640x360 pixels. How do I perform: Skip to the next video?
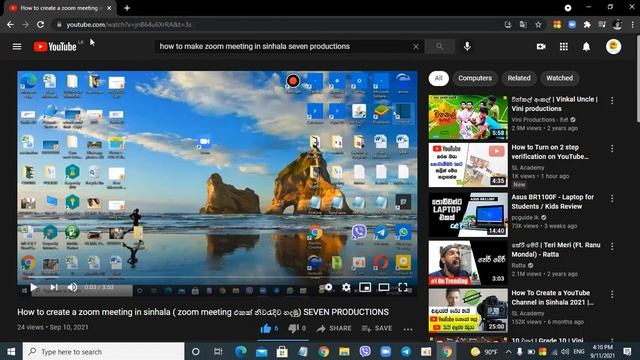pos(54,287)
